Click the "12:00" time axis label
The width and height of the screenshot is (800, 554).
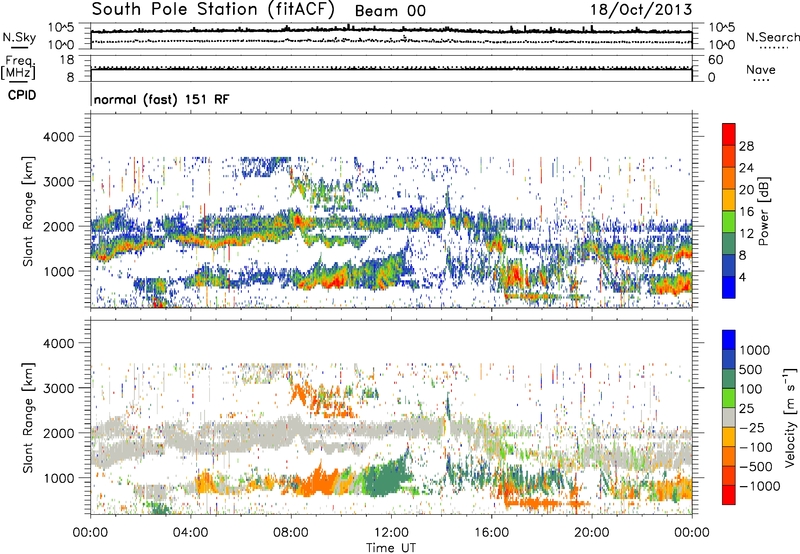391,533
